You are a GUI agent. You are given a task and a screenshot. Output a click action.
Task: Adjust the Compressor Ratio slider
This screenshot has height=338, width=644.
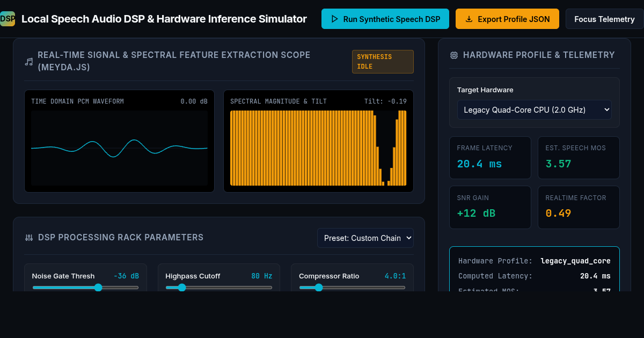[352, 288]
